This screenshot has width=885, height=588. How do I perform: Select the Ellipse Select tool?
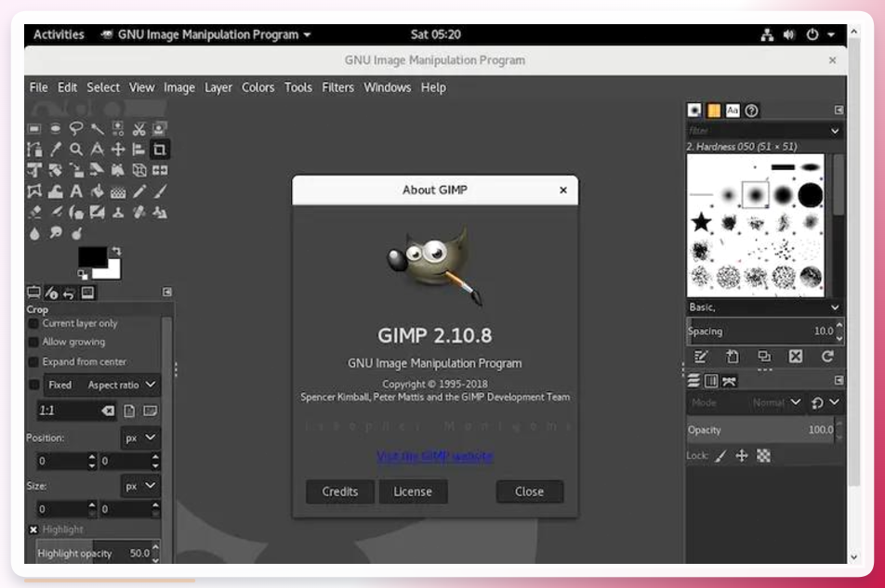point(56,128)
